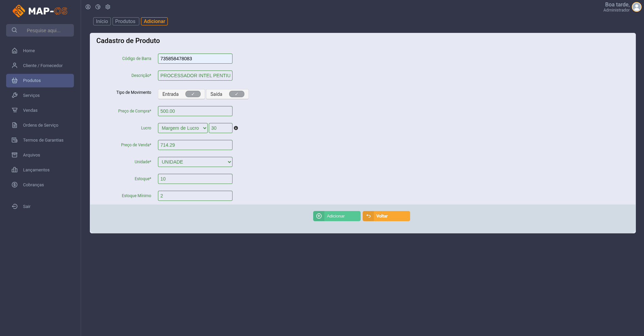This screenshot has height=336, width=644.
Task: Open the Margem de Lucro dropdown
Action: pos(183,128)
